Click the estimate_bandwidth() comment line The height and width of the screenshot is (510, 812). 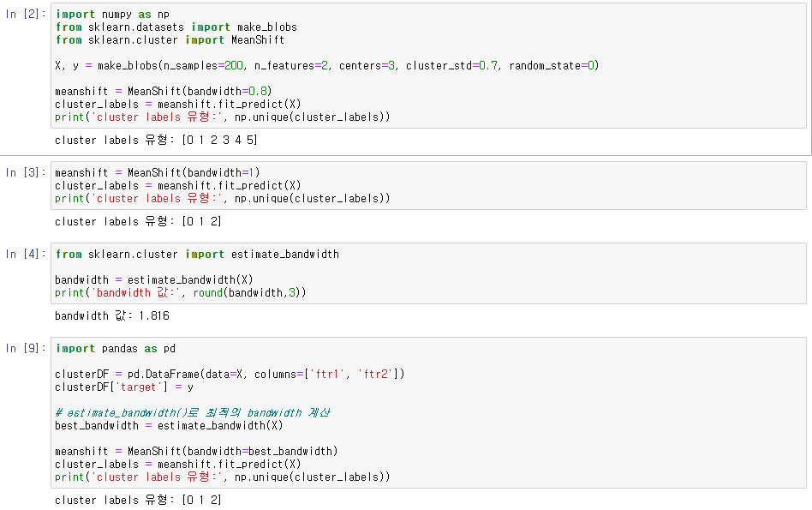[193, 412]
